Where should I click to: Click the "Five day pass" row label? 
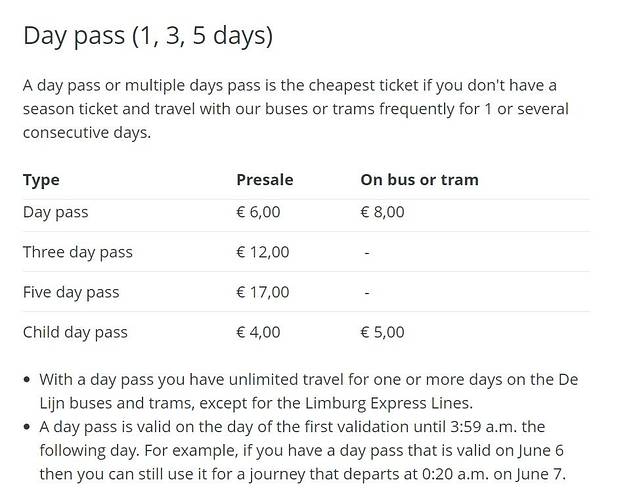coord(71,292)
